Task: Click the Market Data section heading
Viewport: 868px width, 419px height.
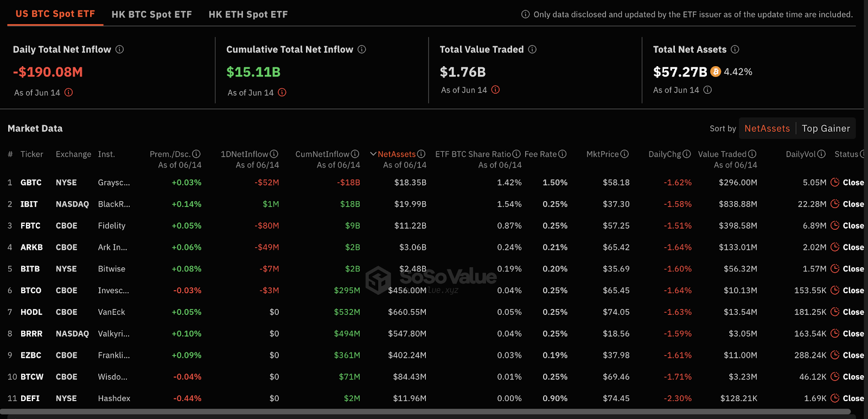Action: pos(35,128)
